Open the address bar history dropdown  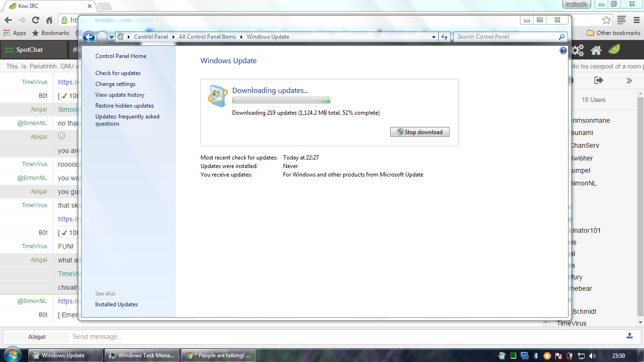tap(434, 37)
